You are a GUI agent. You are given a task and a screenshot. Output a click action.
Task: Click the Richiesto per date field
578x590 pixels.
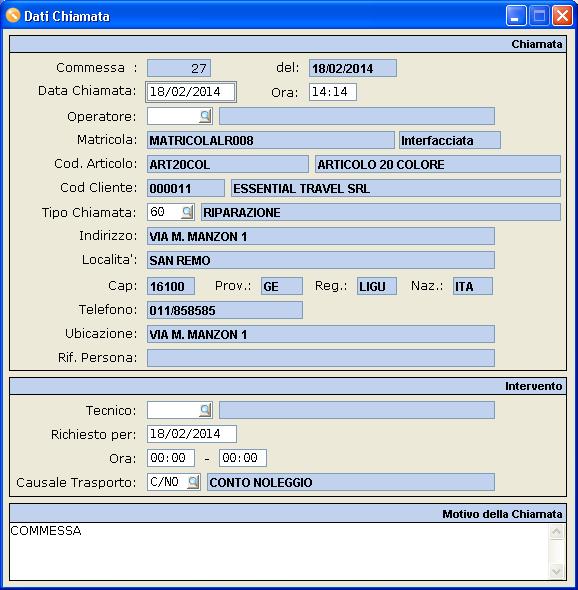[192, 434]
